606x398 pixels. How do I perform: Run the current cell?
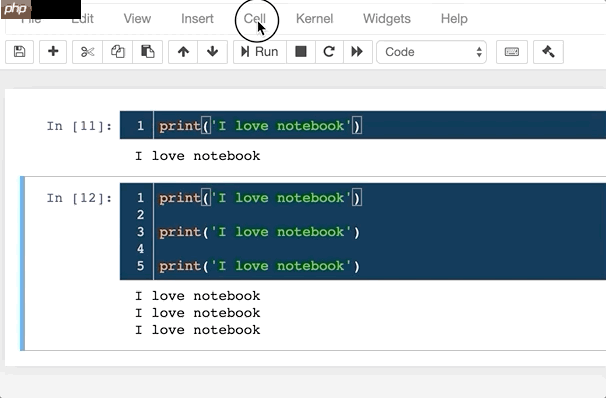click(x=260, y=52)
